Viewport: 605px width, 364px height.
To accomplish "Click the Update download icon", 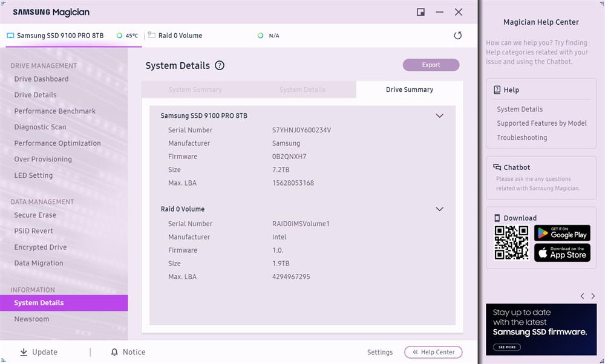I will click(x=24, y=352).
